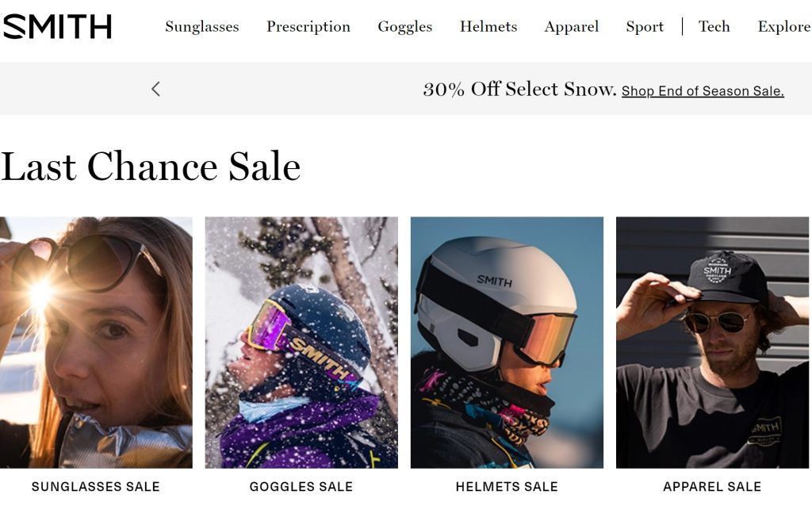The width and height of the screenshot is (812, 510).
Task: Open the Helmets menu
Action: [488, 27]
